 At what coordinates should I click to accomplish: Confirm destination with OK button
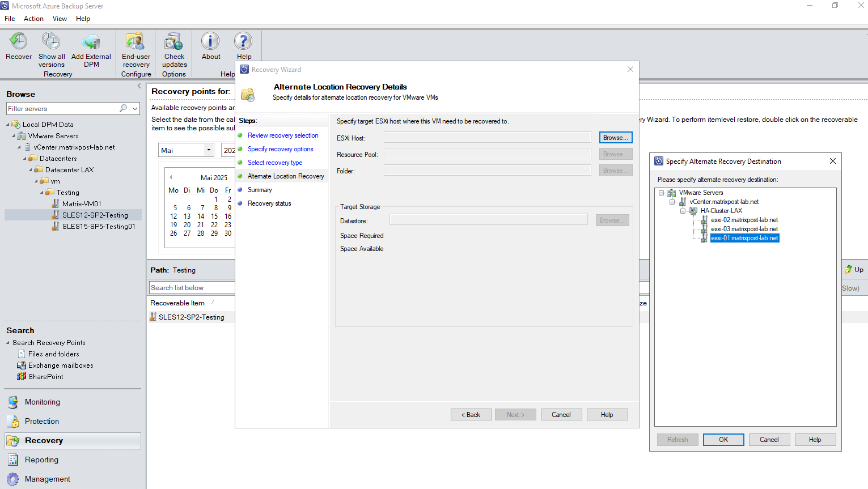[x=723, y=440]
